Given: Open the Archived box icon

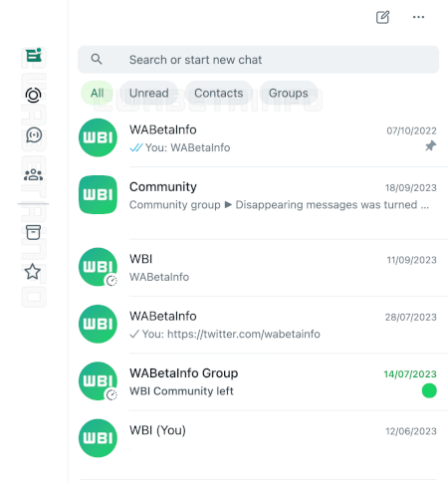Looking at the screenshot, I should [x=33, y=232].
